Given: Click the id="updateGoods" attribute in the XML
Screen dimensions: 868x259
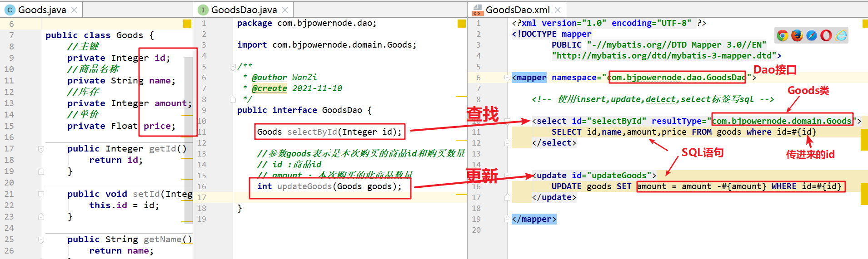Looking at the screenshot, I should pyautogui.click(x=612, y=176).
